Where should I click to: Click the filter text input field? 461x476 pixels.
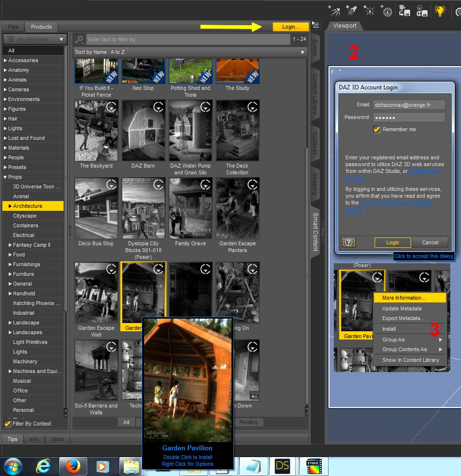pyautogui.click(x=188, y=39)
